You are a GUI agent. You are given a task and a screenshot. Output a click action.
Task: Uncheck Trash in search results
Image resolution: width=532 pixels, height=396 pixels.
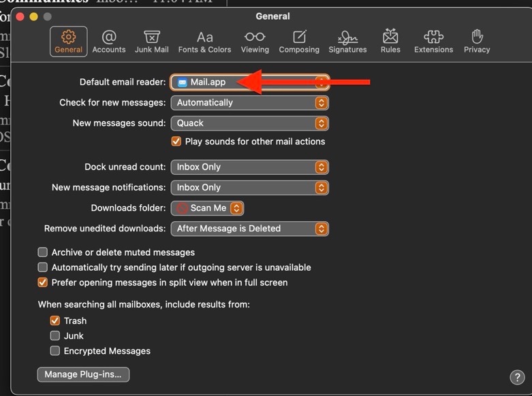click(55, 320)
